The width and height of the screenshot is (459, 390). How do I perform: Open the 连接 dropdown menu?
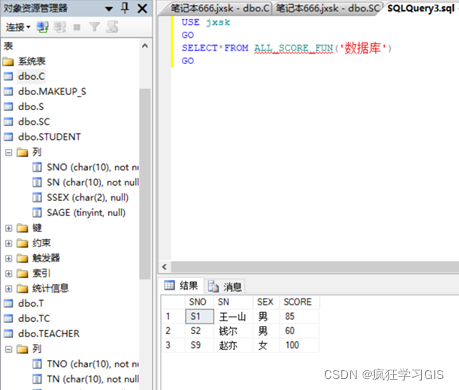18,27
